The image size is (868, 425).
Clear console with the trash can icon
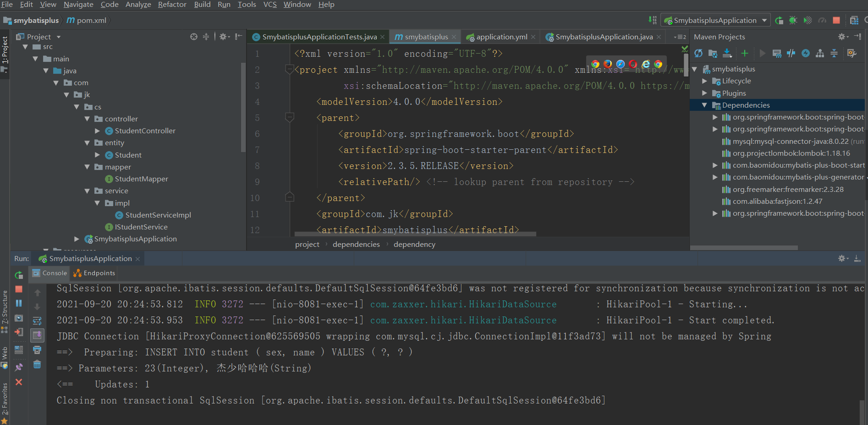(x=37, y=365)
